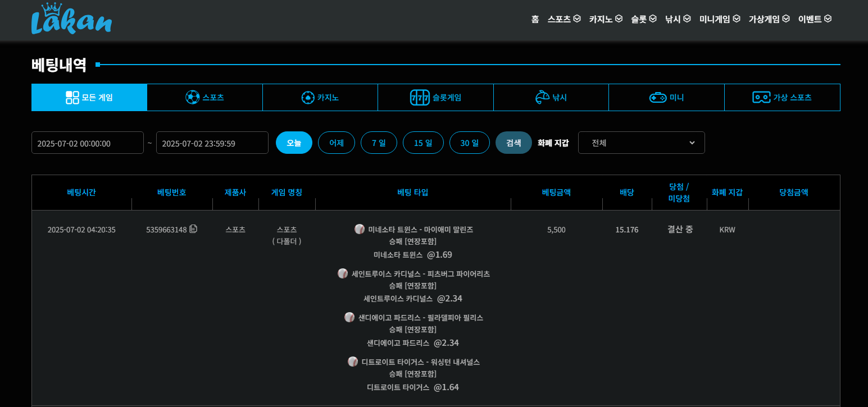The width and height of the screenshot is (868, 407).
Task: Click the start date field 2025-07-02 00:00:00
Action: (88, 143)
